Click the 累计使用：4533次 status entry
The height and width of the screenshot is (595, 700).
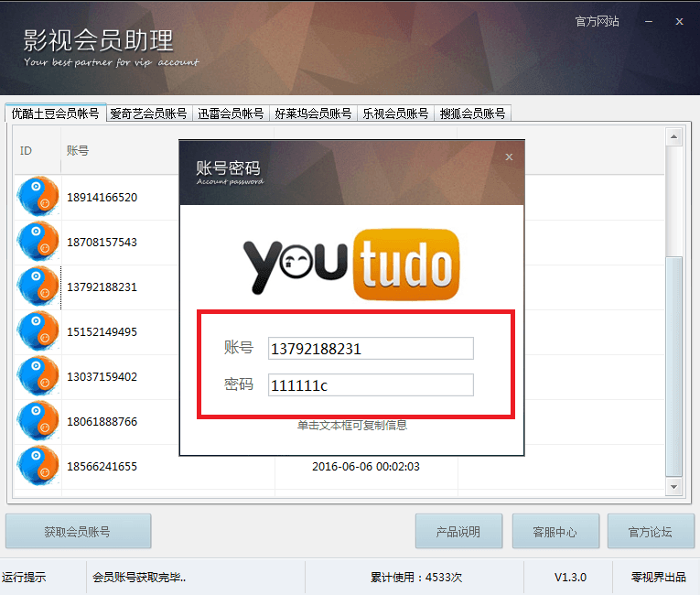click(416, 577)
